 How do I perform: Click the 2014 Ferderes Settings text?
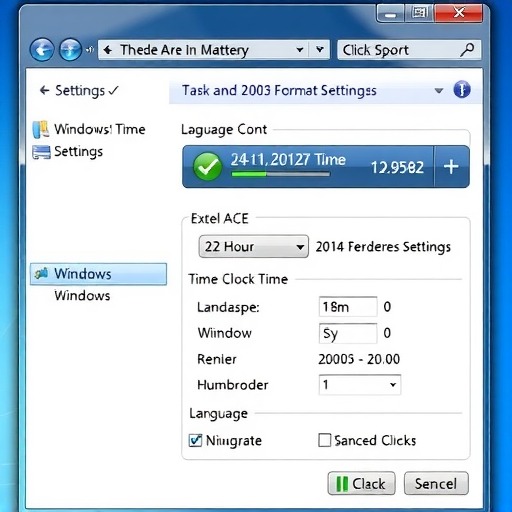pos(383,247)
